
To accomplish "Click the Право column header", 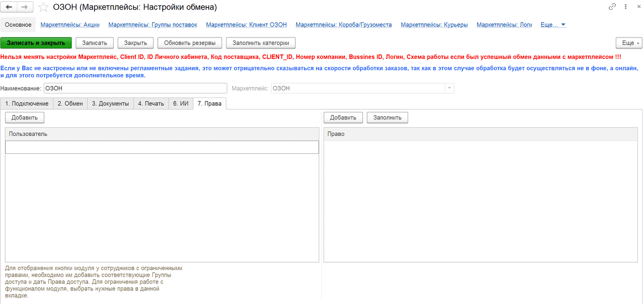I will coord(480,134).
